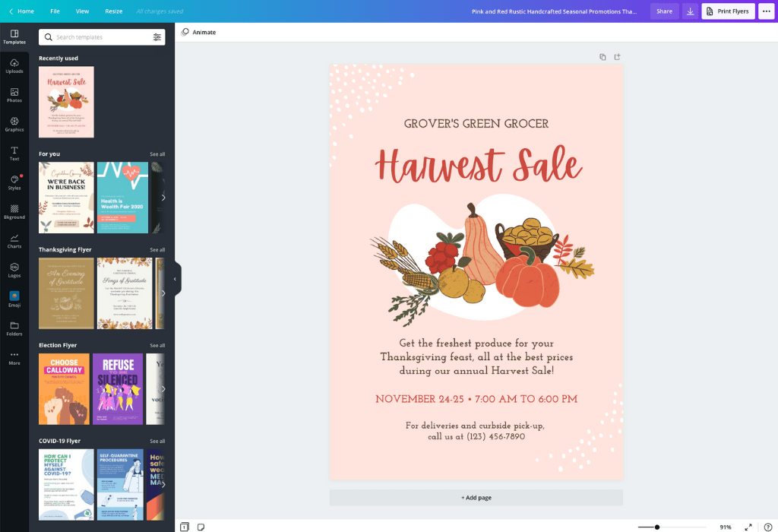Open more options via the three-dot menu
This screenshot has height=532, width=778.
(766, 11)
